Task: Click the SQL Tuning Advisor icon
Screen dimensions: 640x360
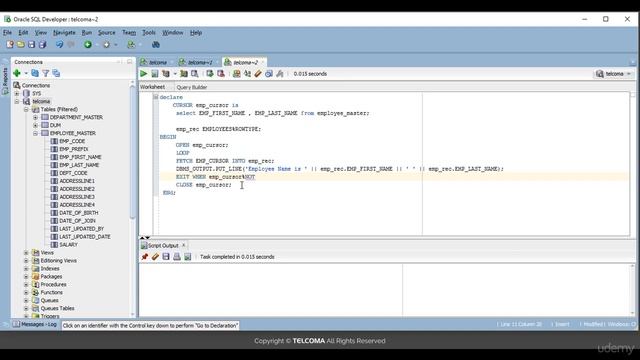Action: tap(195, 74)
